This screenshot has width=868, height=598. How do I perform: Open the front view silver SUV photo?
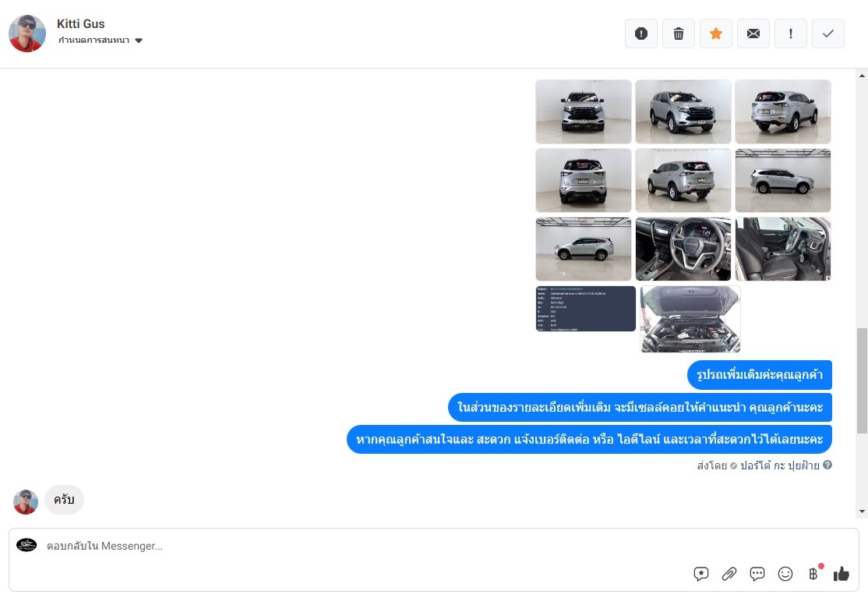(584, 111)
